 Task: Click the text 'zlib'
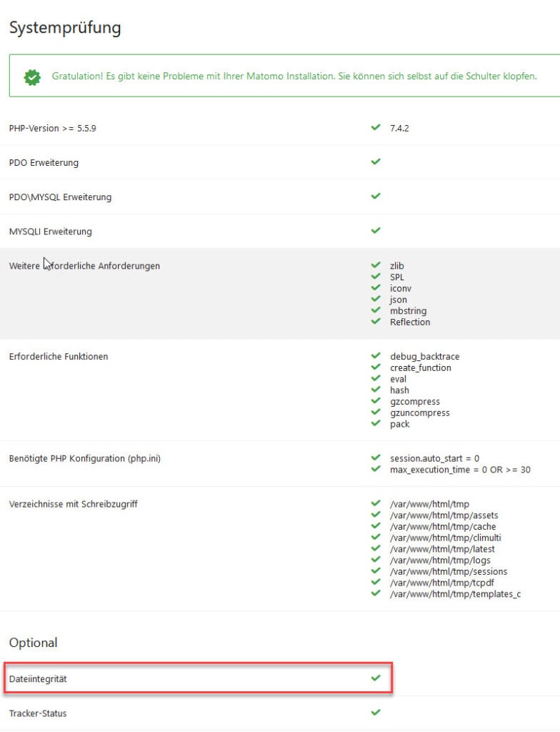(397, 266)
